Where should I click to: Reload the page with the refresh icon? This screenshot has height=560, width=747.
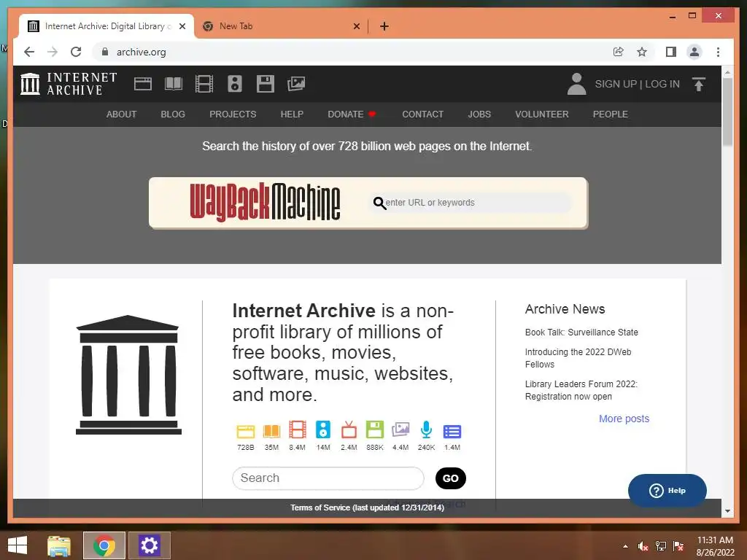click(76, 52)
